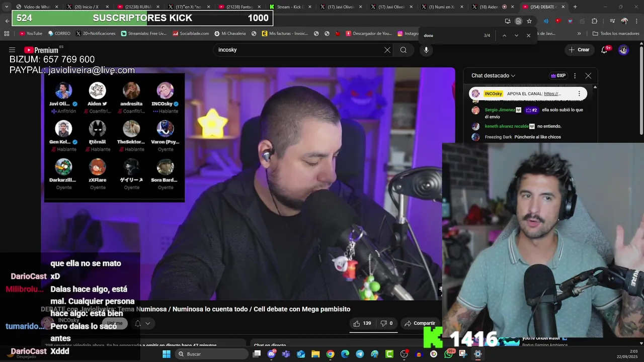Dislike the video showing 0
Screen dimensions: 644x362
pyautogui.click(x=386, y=323)
